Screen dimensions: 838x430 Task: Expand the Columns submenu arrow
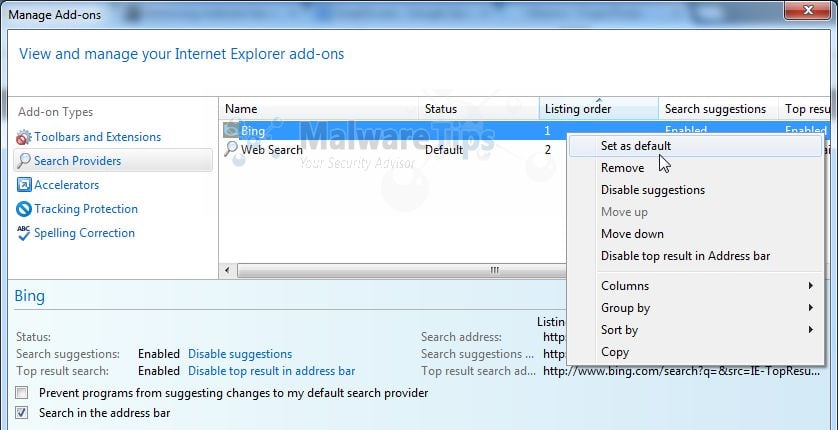(x=811, y=286)
